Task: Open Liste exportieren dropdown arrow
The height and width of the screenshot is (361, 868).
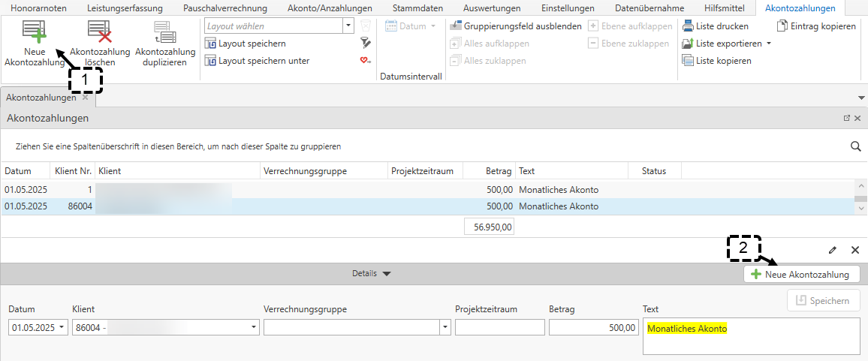Action: point(769,44)
